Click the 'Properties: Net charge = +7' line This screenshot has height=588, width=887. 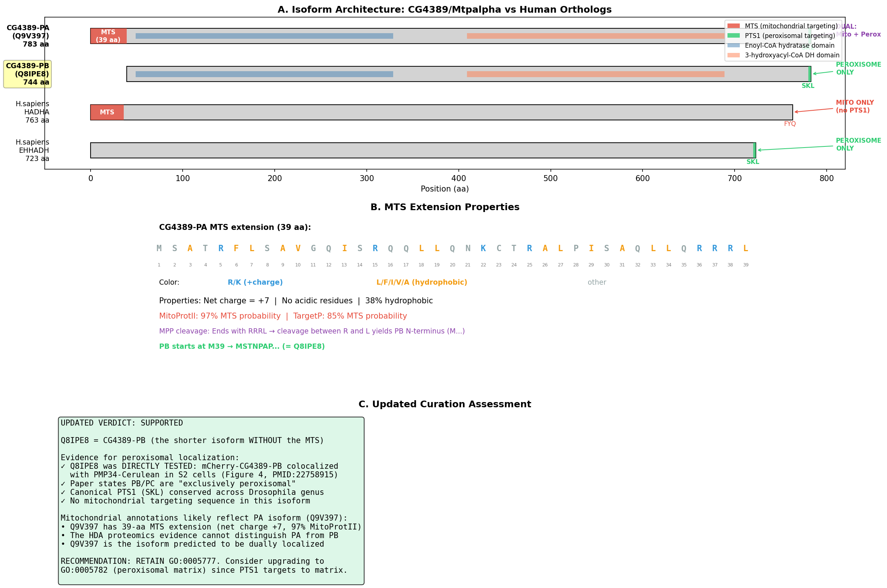296,301
